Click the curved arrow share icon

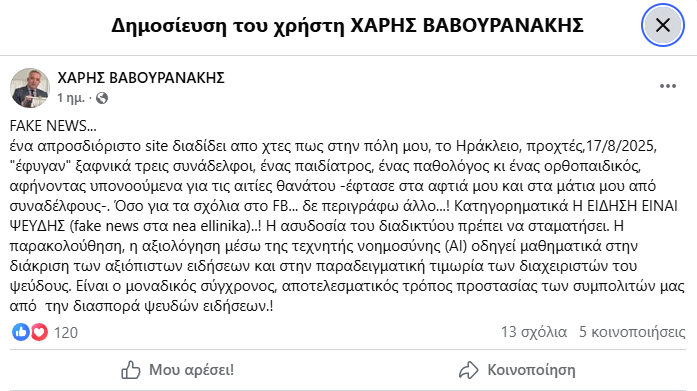click(x=469, y=370)
